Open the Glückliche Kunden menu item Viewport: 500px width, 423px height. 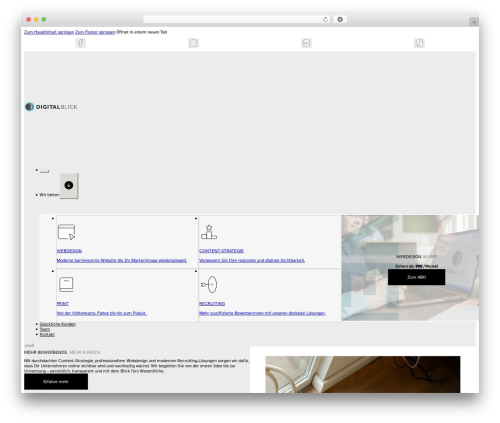[x=58, y=324]
